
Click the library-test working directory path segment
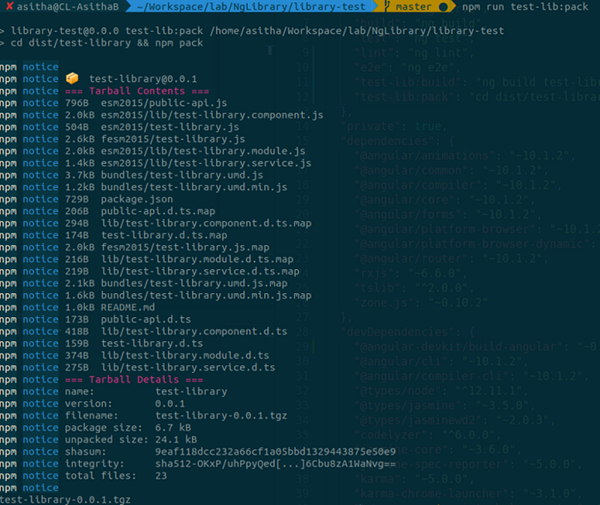[x=251, y=7]
